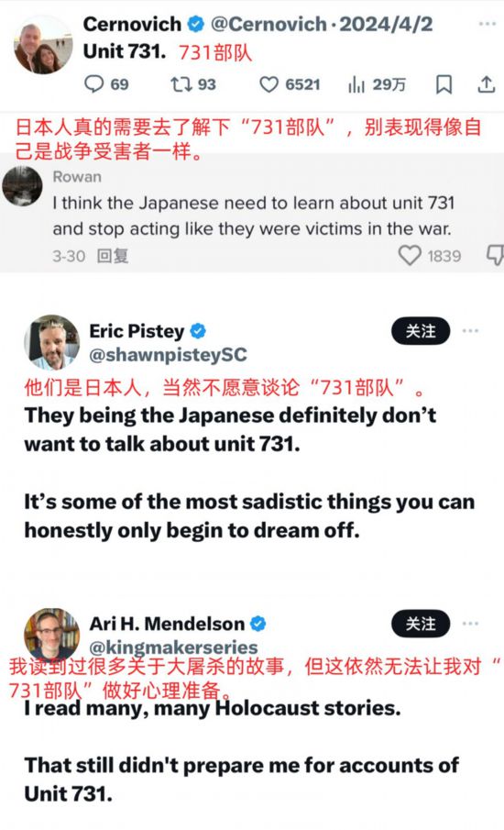View Cernovich's profile avatar
The height and width of the screenshot is (830, 504).
pyautogui.click(x=43, y=44)
